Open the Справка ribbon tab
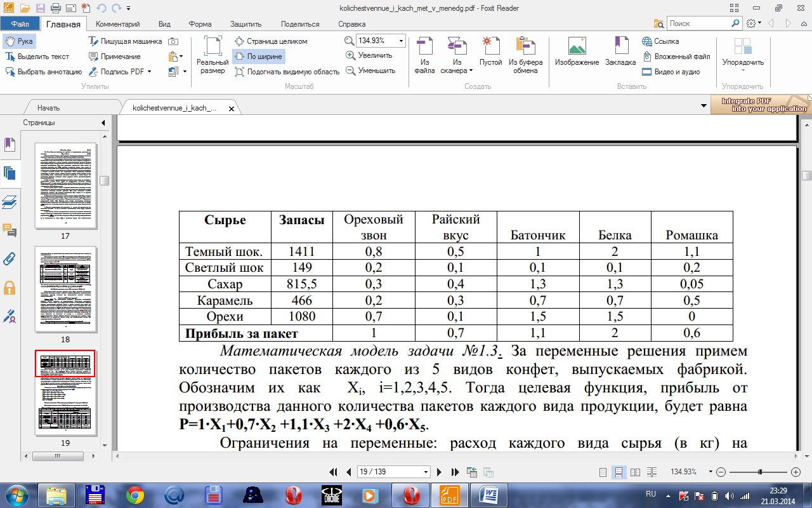Image resolution: width=812 pixels, height=508 pixels. pyautogui.click(x=351, y=24)
